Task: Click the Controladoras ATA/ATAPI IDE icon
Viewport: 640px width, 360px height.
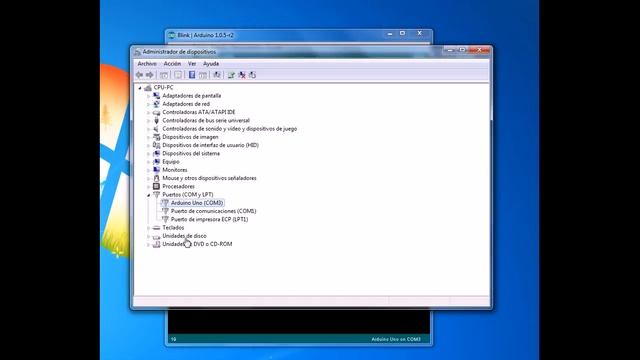Action: [x=156, y=112]
